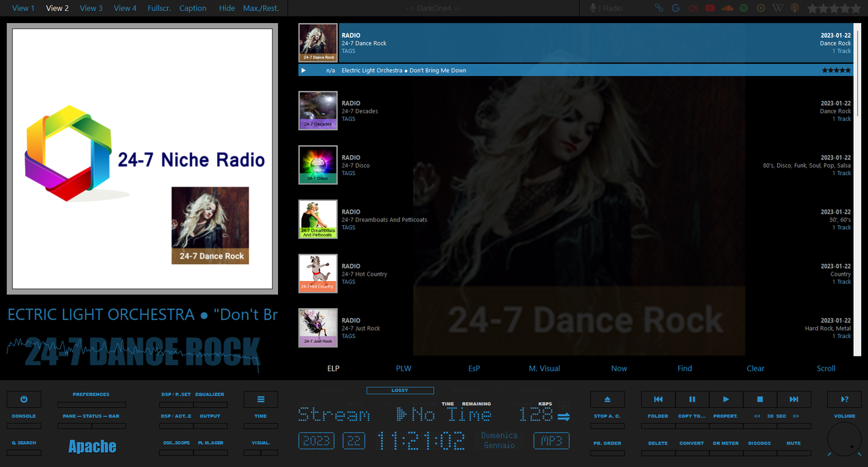Click the eject open-file button
The height and width of the screenshot is (467, 868).
(607, 399)
